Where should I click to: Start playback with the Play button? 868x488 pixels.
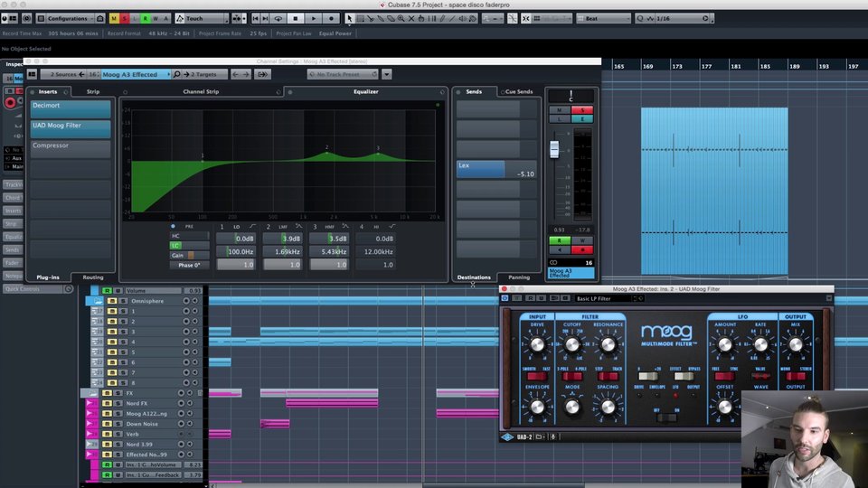pos(314,18)
